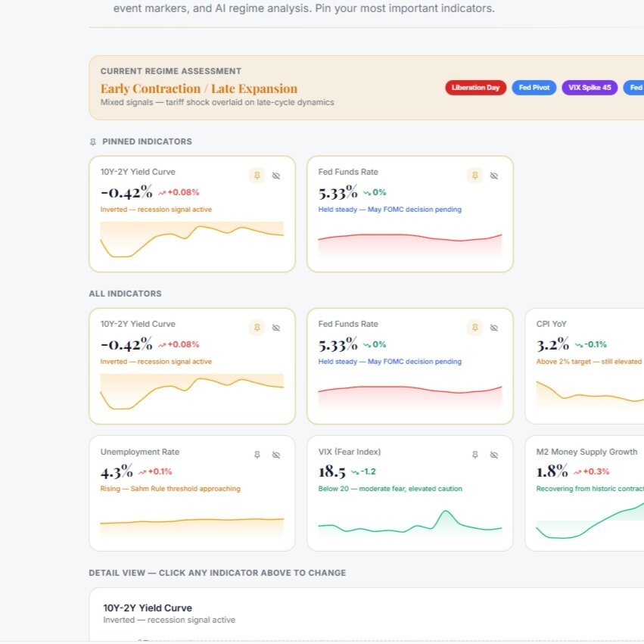Pin the VIX (Fear Index) indicator

pyautogui.click(x=474, y=455)
